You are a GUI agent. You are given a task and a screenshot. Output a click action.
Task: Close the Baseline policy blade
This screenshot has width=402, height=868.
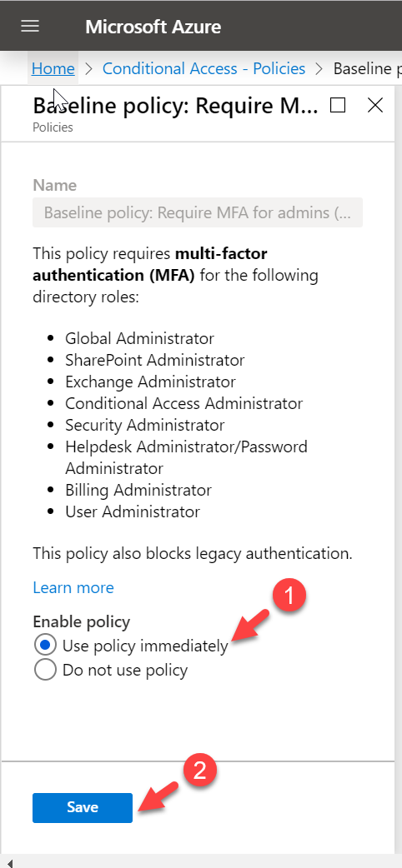click(375, 105)
